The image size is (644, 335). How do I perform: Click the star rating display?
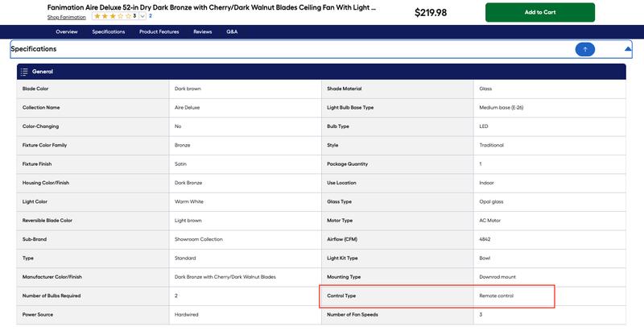tap(114, 16)
